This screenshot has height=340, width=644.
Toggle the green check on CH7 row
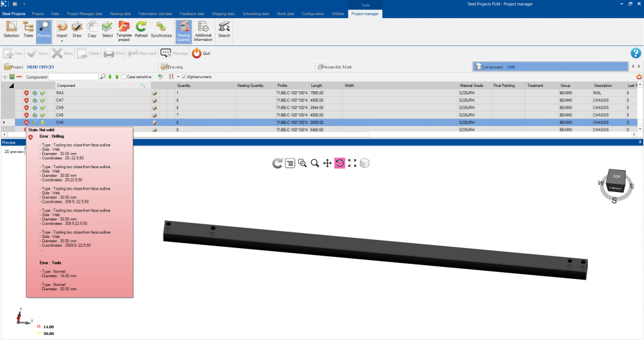click(43, 100)
